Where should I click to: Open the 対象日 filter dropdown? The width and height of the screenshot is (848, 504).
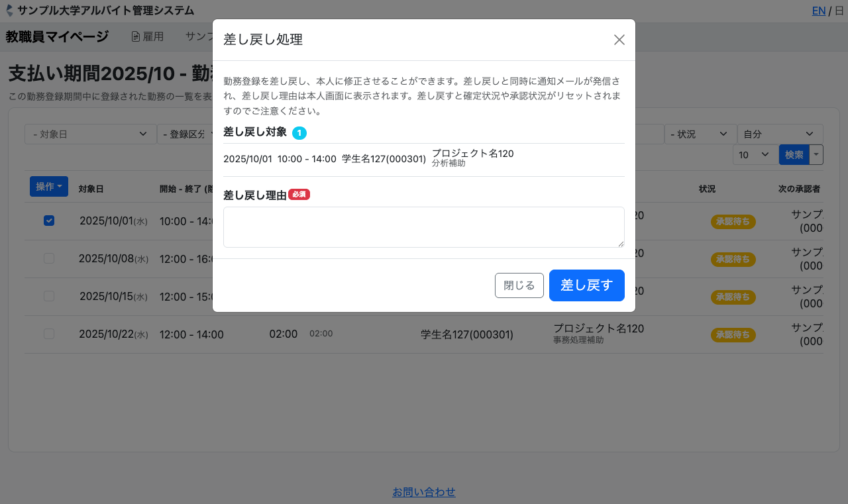(x=90, y=134)
